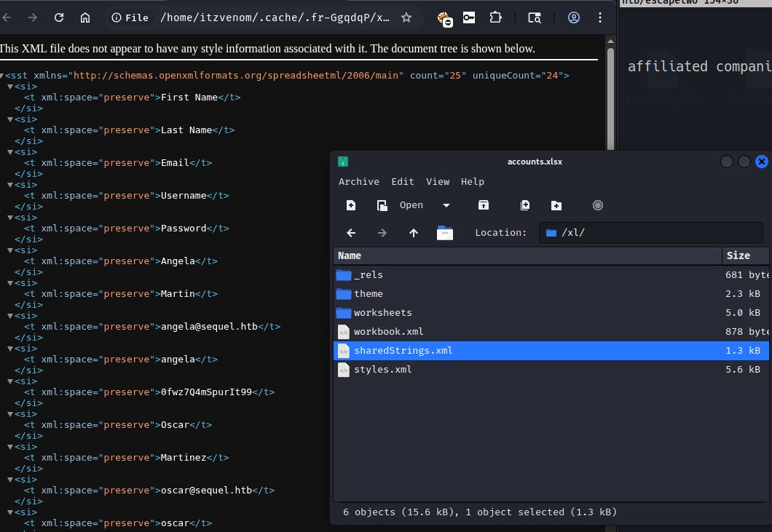Open the recent archives dropdown arrow

(x=446, y=205)
